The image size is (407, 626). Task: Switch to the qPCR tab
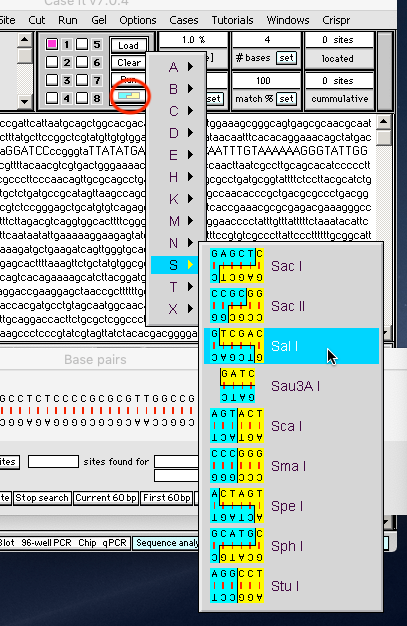[x=114, y=543]
